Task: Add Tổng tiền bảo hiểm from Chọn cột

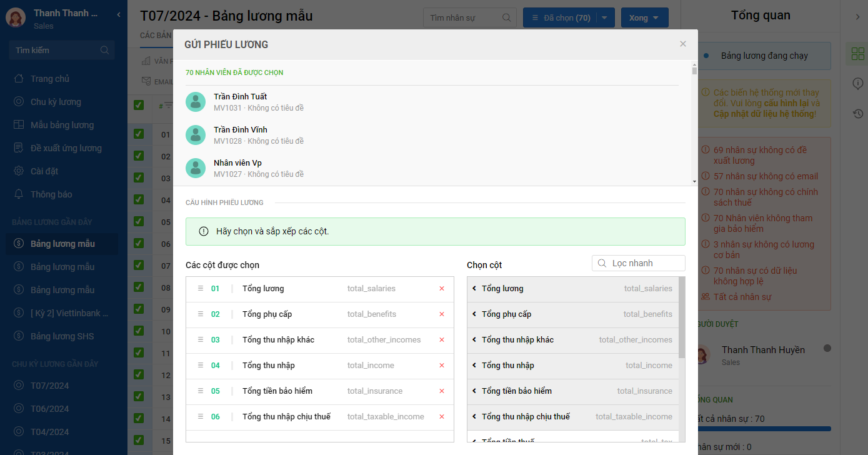Action: coord(572,392)
